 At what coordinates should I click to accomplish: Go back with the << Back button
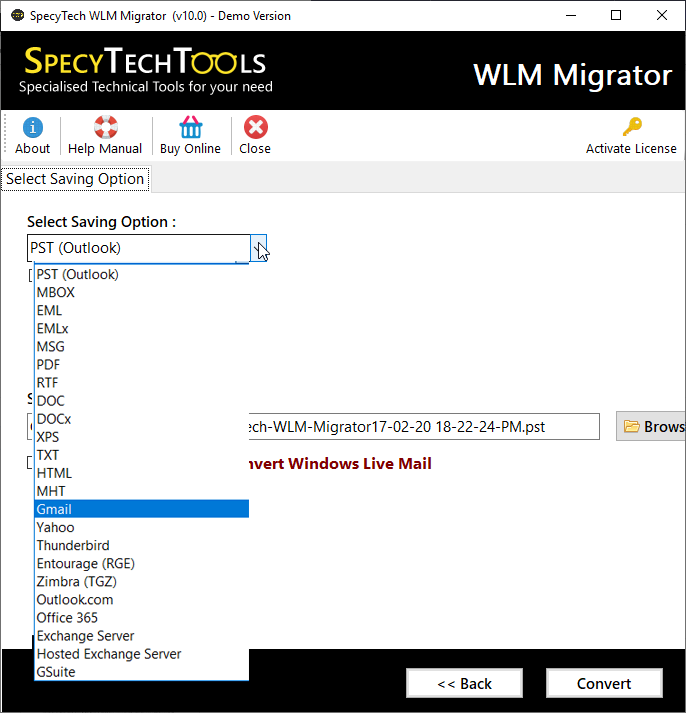[x=464, y=683]
